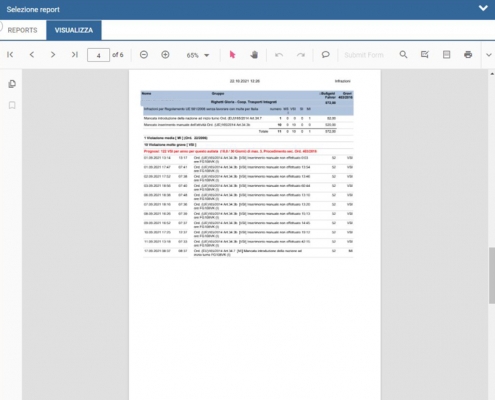The height and width of the screenshot is (400, 495).
Task: Select the VISUALIZZA tab
Action: pyautogui.click(x=74, y=30)
